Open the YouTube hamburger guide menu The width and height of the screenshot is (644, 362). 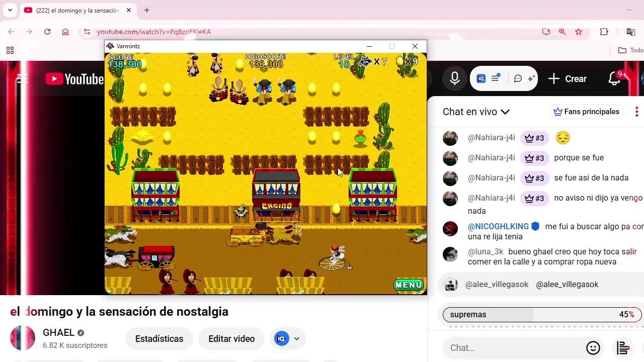tap(22, 79)
